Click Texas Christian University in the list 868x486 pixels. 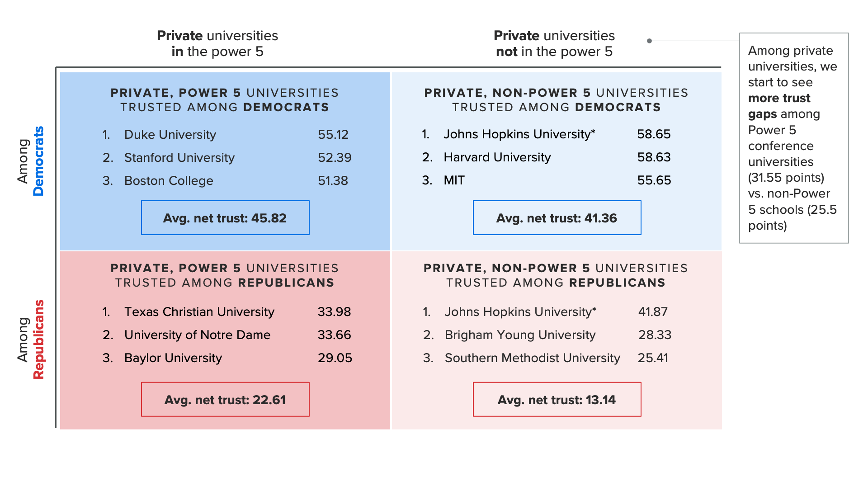click(x=199, y=312)
